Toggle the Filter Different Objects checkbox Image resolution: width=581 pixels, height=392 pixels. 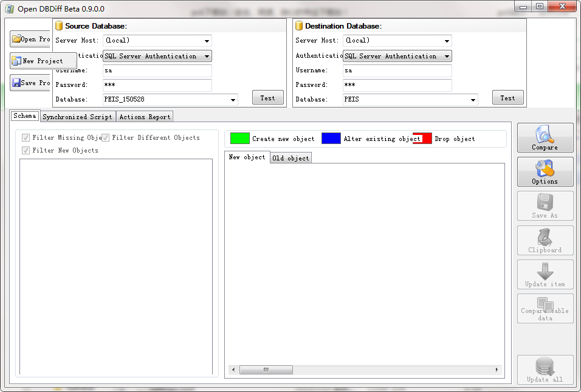(x=106, y=138)
